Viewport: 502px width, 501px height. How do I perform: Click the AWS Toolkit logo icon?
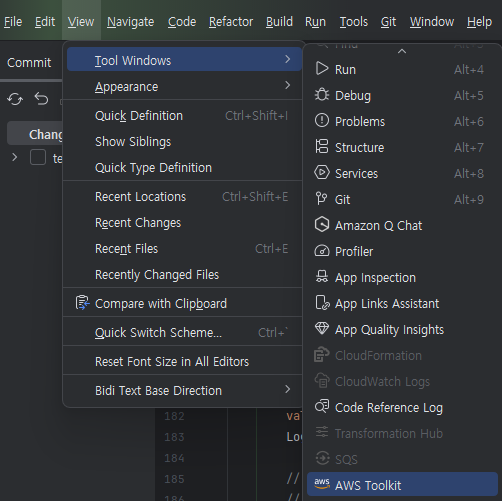[322, 484]
